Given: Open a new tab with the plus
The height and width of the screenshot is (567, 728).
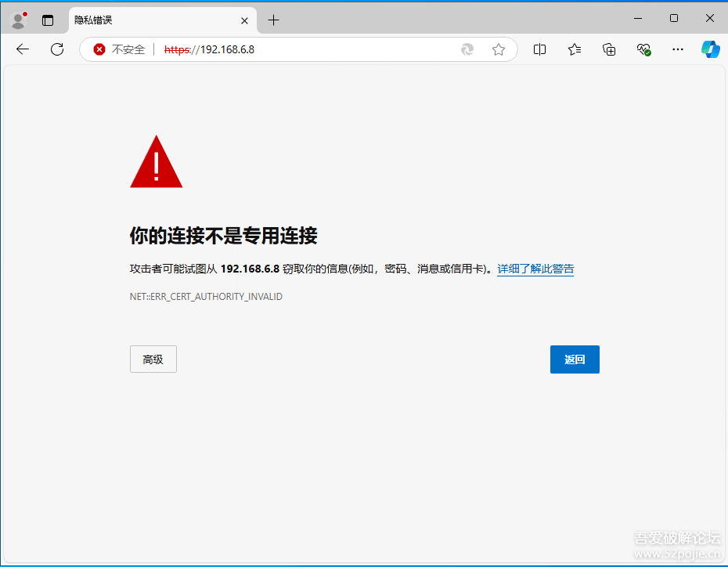Looking at the screenshot, I should pos(272,20).
